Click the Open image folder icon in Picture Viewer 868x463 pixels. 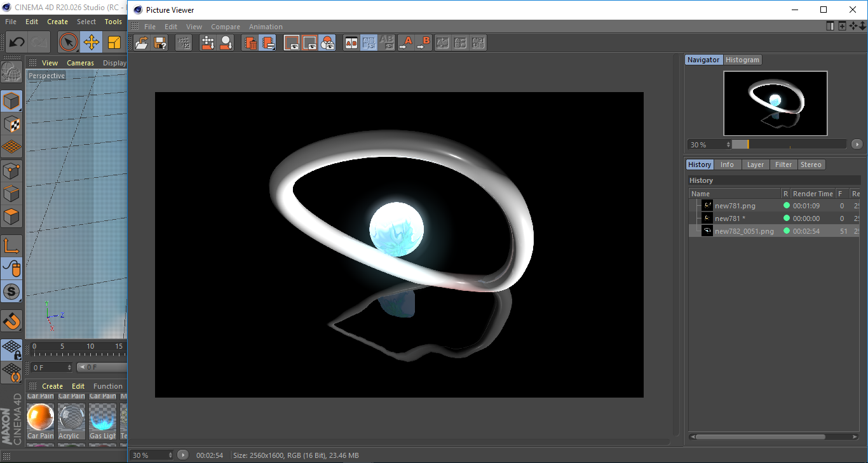click(x=142, y=43)
